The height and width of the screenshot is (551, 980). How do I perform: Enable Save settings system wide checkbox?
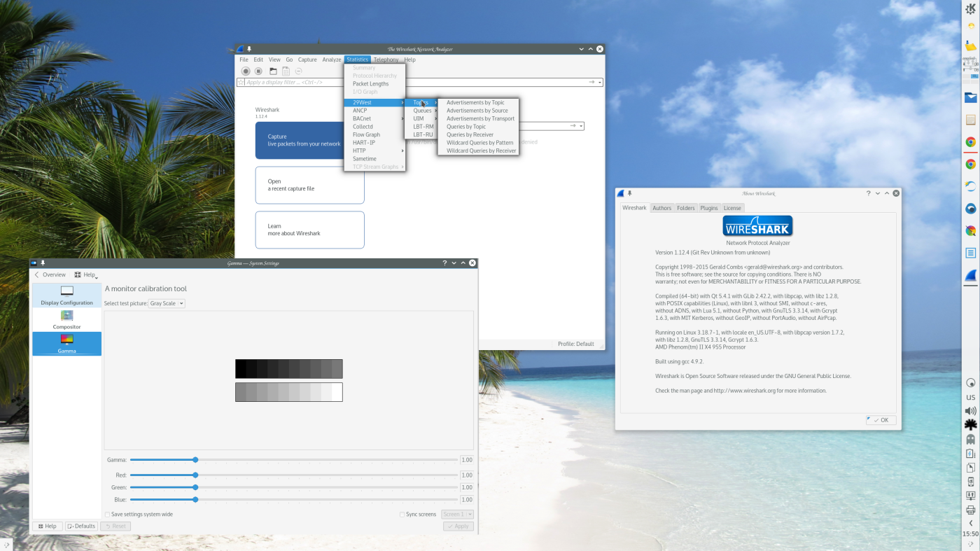click(x=107, y=514)
